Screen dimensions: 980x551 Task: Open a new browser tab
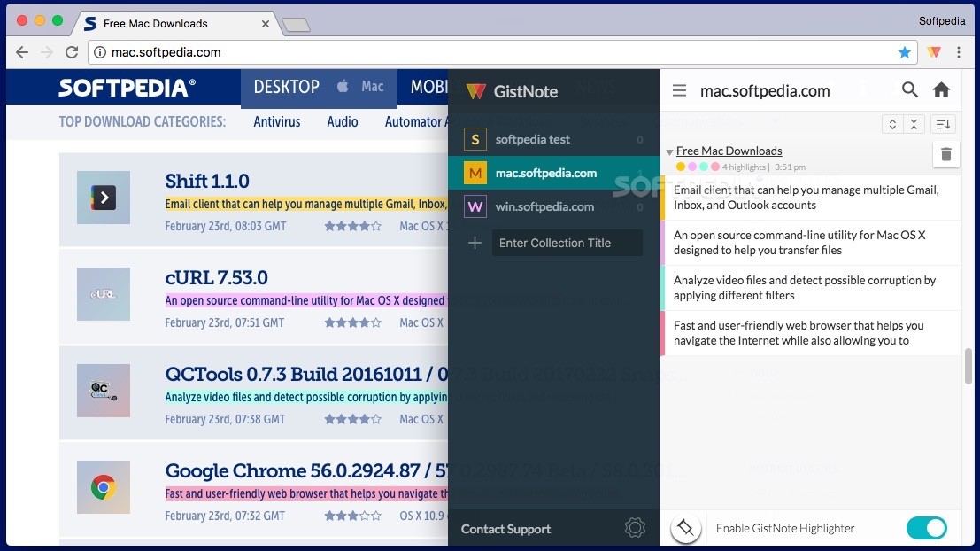coord(296,25)
